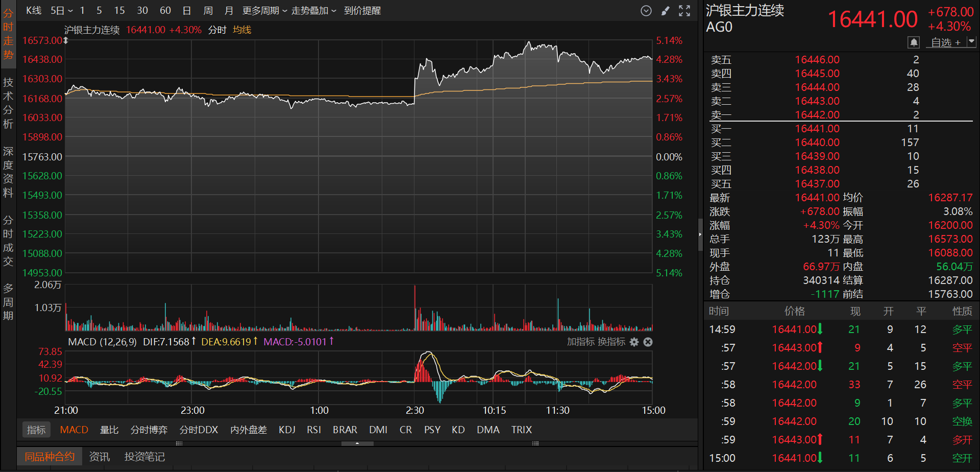Viewport: 980px width, 472px height.
Task: Click the MACD (12,26,9) parameter label
Action: [102, 342]
